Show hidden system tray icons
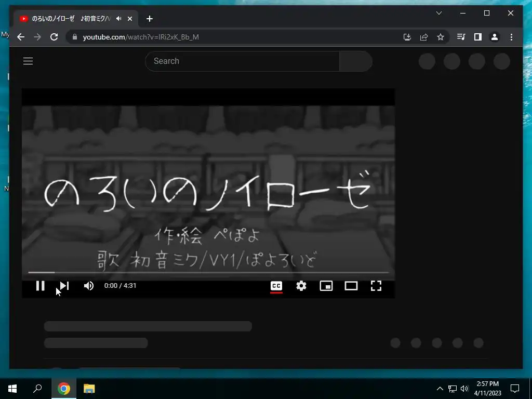Screen dimensions: 532x399 pos(440,389)
